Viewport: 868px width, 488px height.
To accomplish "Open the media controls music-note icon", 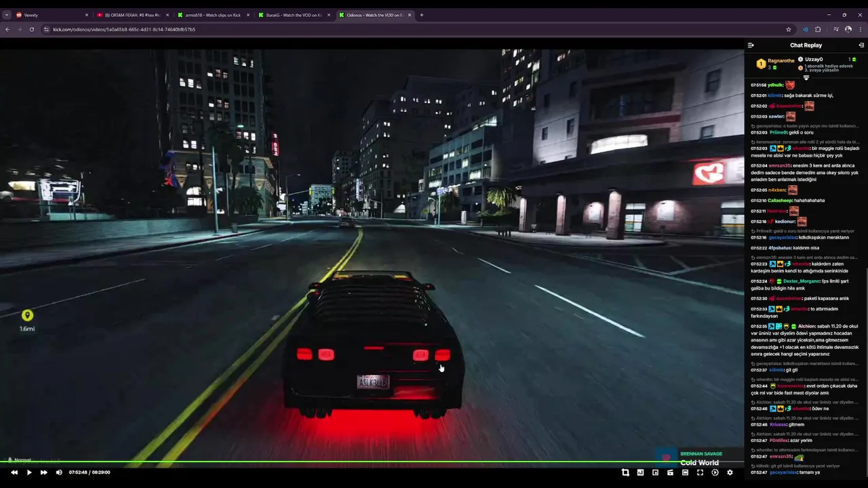I will point(836,29).
